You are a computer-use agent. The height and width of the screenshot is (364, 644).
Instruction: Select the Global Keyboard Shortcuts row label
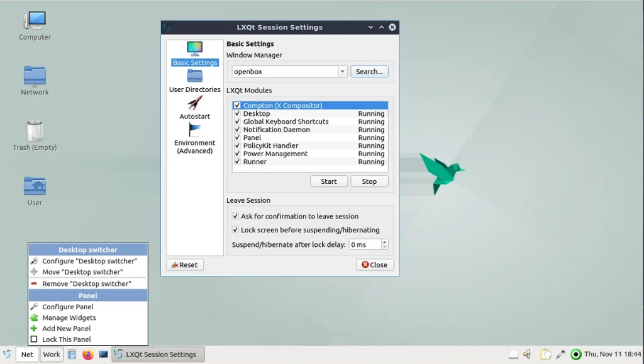286,122
